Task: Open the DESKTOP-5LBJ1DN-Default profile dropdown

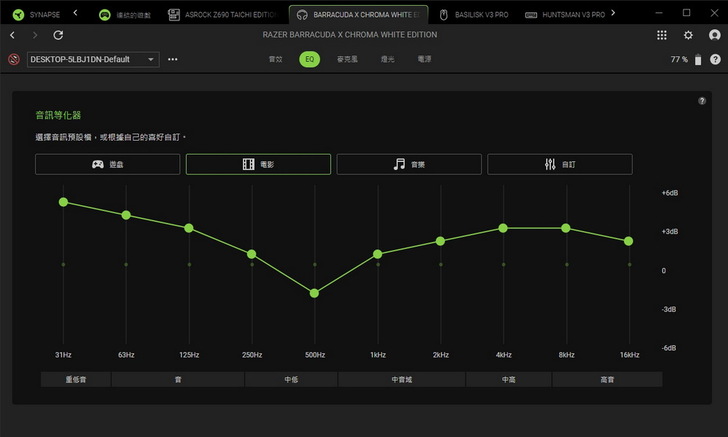Action: coord(93,60)
